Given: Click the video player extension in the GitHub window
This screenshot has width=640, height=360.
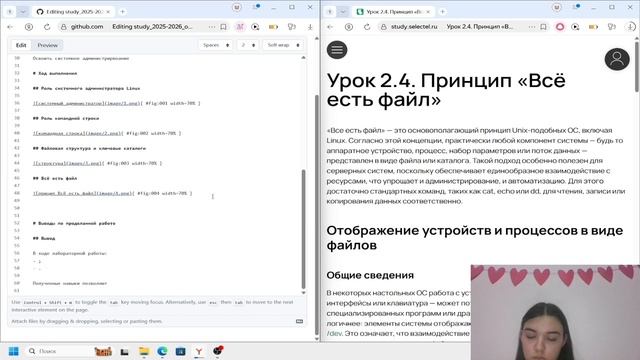Looking at the screenshot, I should pos(255,27).
